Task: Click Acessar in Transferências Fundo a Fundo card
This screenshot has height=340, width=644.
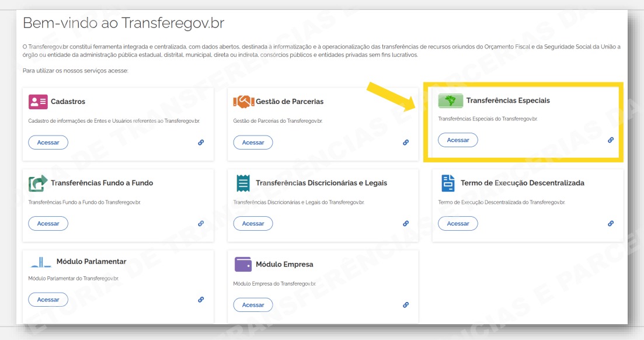Action: pos(48,223)
